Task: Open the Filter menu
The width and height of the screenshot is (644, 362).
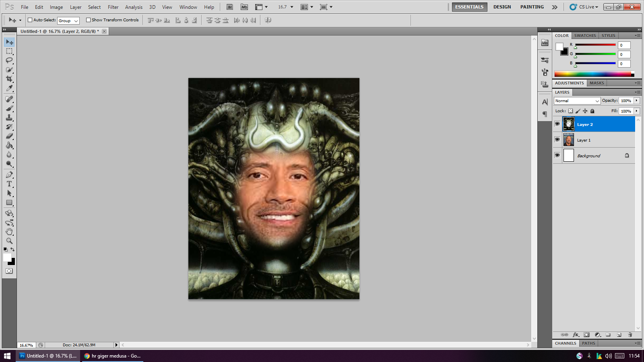Action: tap(113, 7)
